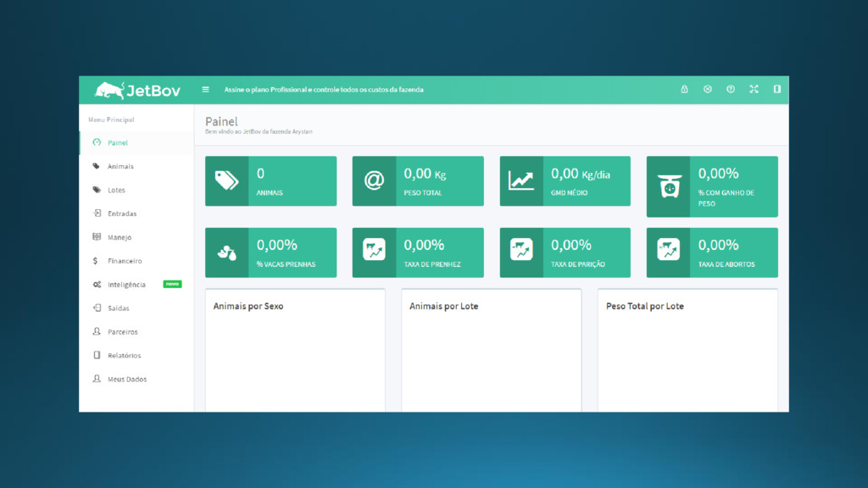Click the Meus Dados user icon
868x488 pixels.
point(97,379)
